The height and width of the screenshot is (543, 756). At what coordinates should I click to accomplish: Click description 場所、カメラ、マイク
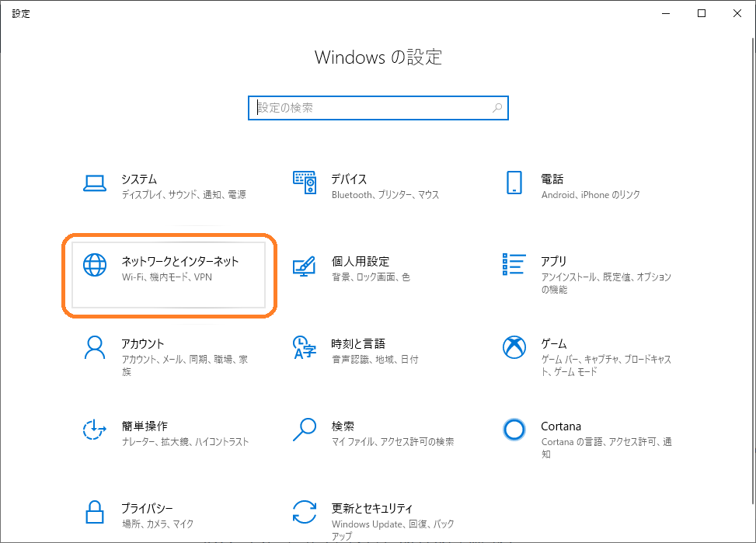[158, 524]
